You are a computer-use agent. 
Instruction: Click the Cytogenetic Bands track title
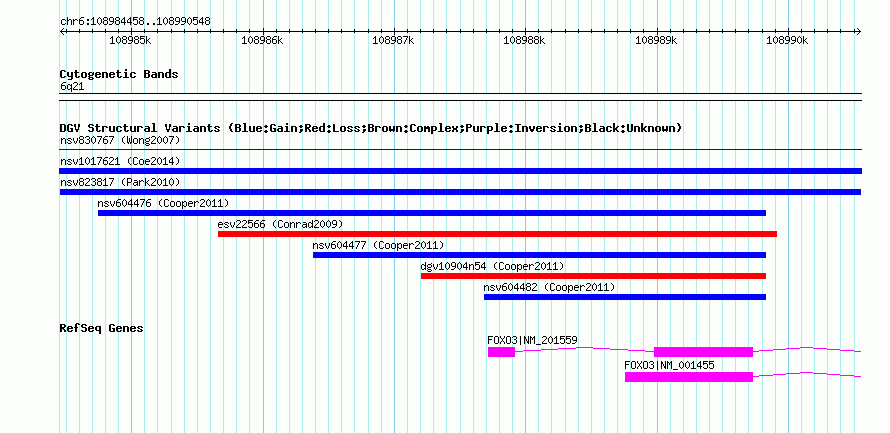(119, 74)
